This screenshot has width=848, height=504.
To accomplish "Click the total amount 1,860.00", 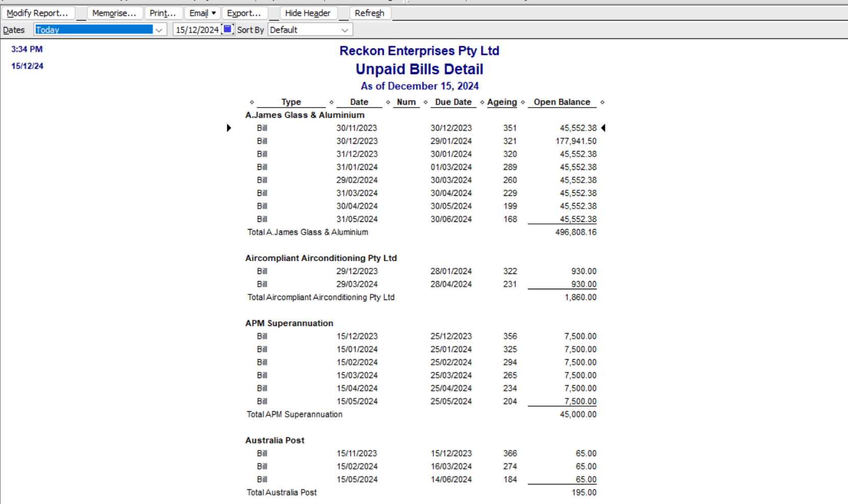I will [x=581, y=297].
